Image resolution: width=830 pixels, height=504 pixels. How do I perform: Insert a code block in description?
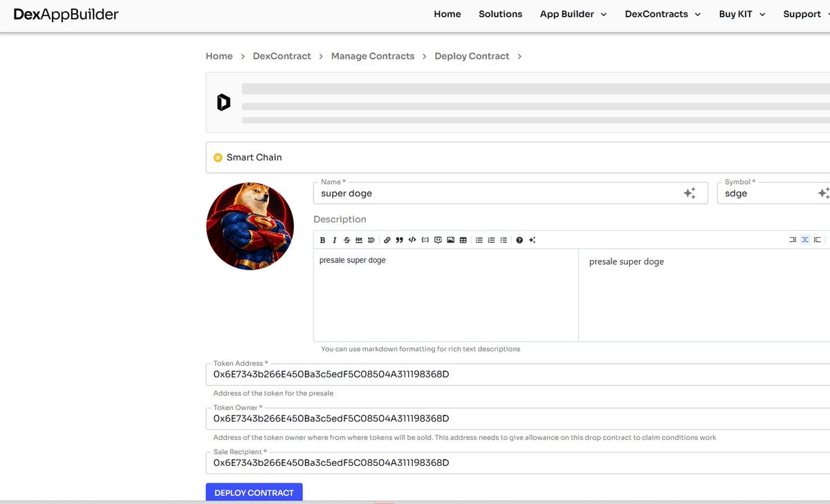click(x=425, y=240)
